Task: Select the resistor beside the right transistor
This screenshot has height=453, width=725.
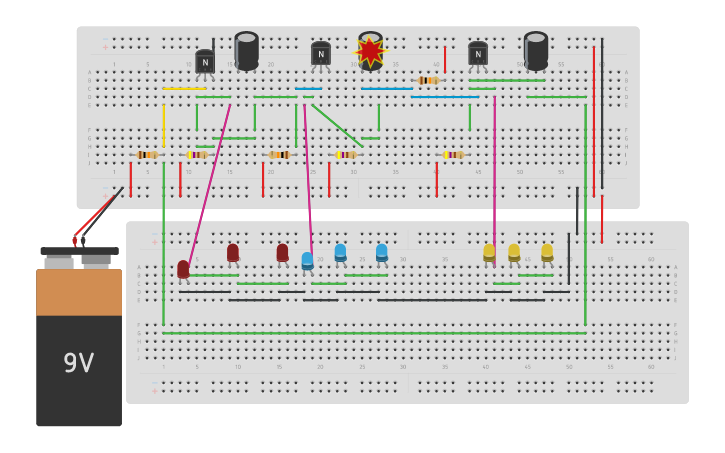Action: (428, 80)
